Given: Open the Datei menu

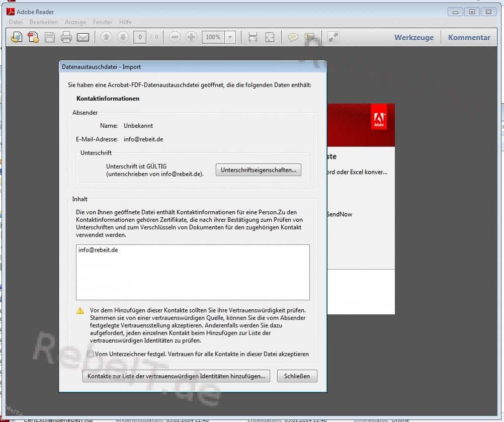Looking at the screenshot, I should [x=16, y=22].
